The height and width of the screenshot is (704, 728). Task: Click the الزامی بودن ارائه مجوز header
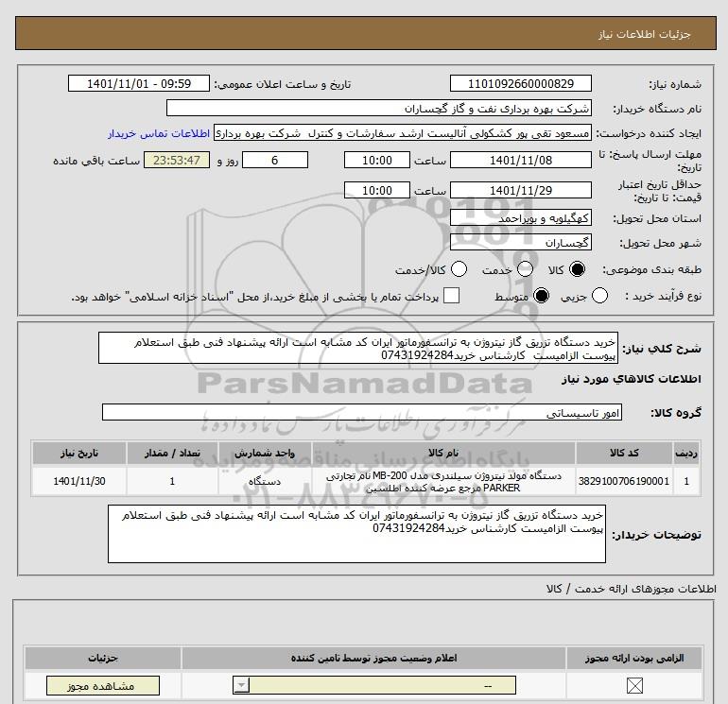pyautogui.click(x=634, y=659)
